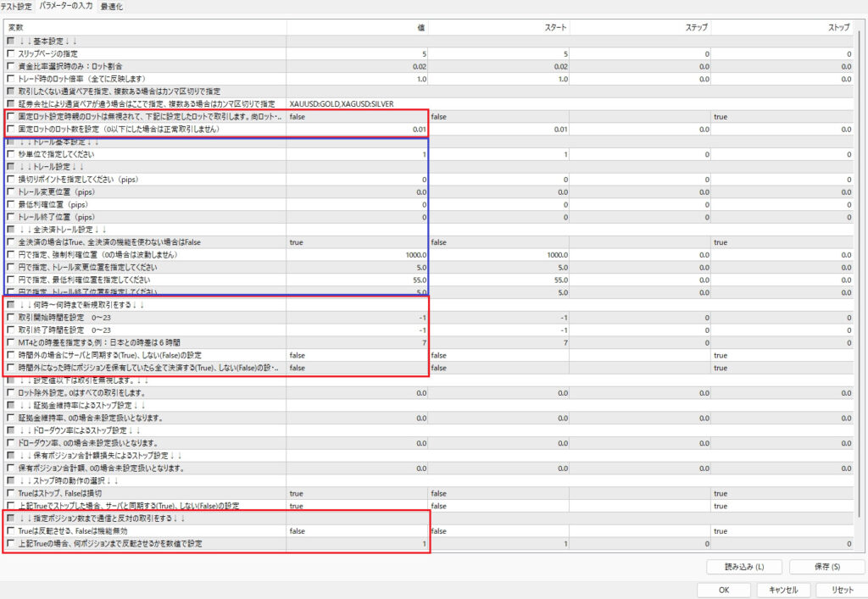Tick the checkbox for 固定ロットのロット数を設定
This screenshot has height=599, width=868.
(10, 130)
